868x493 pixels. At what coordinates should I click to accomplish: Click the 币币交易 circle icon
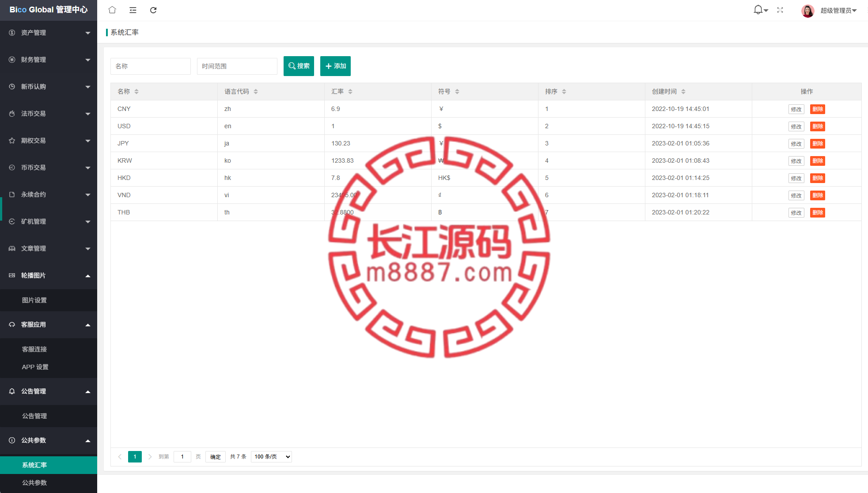(x=12, y=168)
